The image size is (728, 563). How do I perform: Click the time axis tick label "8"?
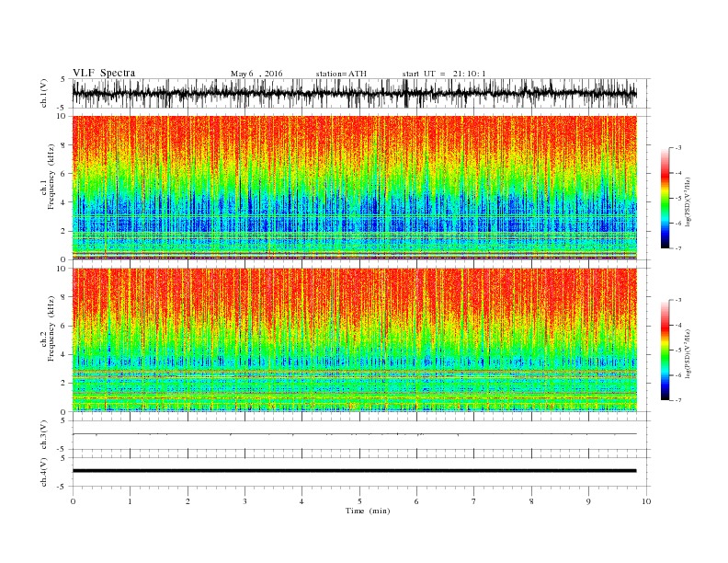531,501
